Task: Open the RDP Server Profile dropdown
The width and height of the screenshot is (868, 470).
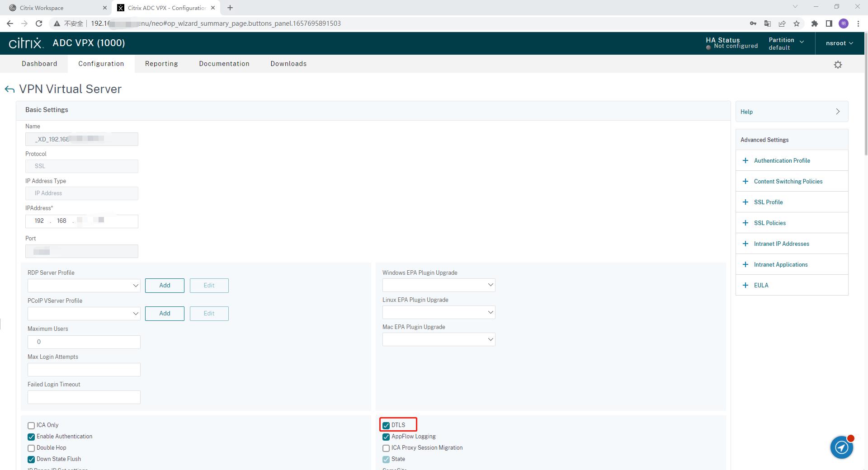Action: [x=84, y=286]
